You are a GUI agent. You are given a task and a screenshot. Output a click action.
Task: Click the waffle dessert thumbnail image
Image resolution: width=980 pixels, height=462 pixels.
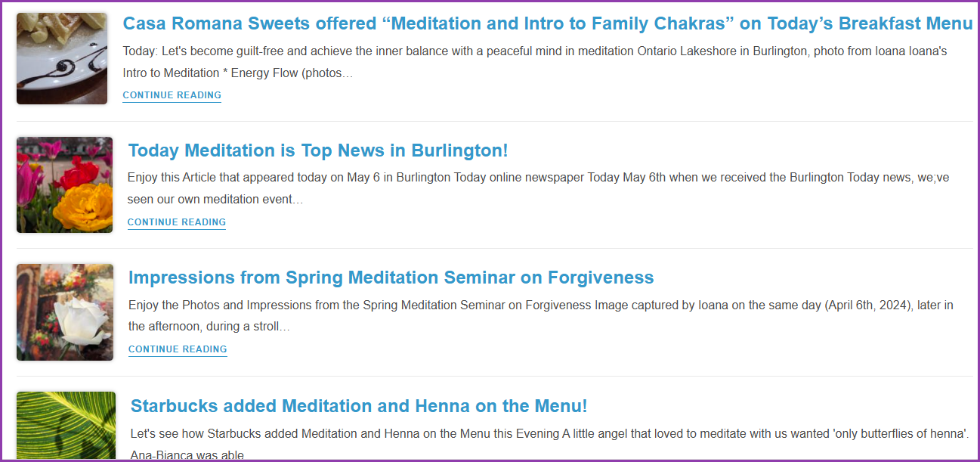tap(62, 58)
